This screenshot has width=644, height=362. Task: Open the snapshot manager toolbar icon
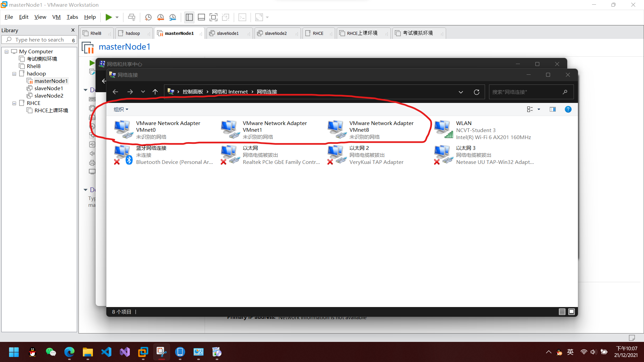[x=172, y=17]
